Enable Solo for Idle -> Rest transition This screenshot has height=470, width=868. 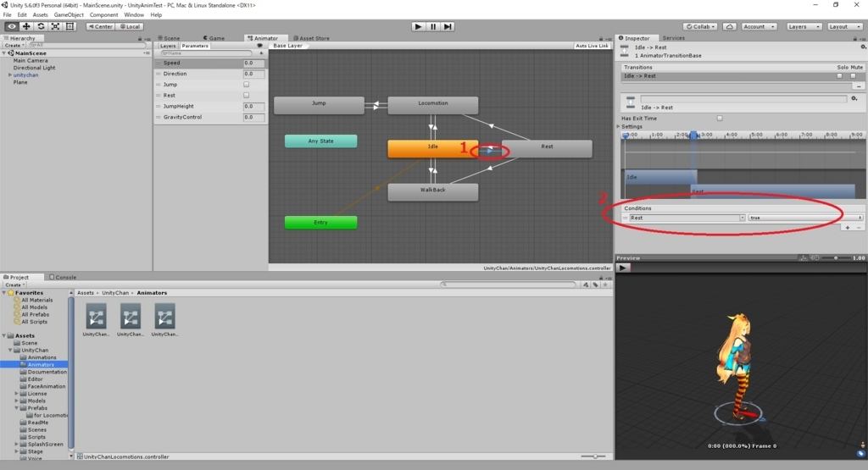point(840,76)
